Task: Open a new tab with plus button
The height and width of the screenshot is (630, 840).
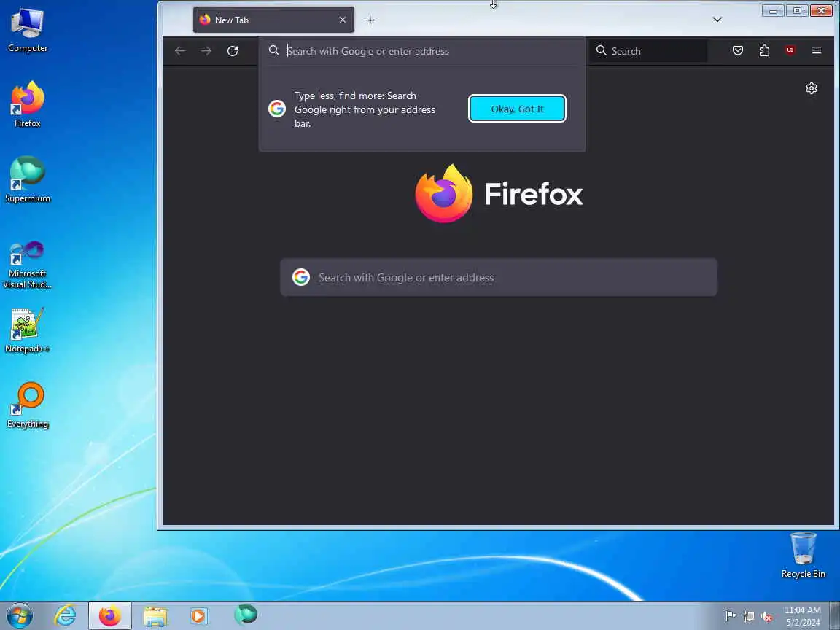Action: (370, 20)
